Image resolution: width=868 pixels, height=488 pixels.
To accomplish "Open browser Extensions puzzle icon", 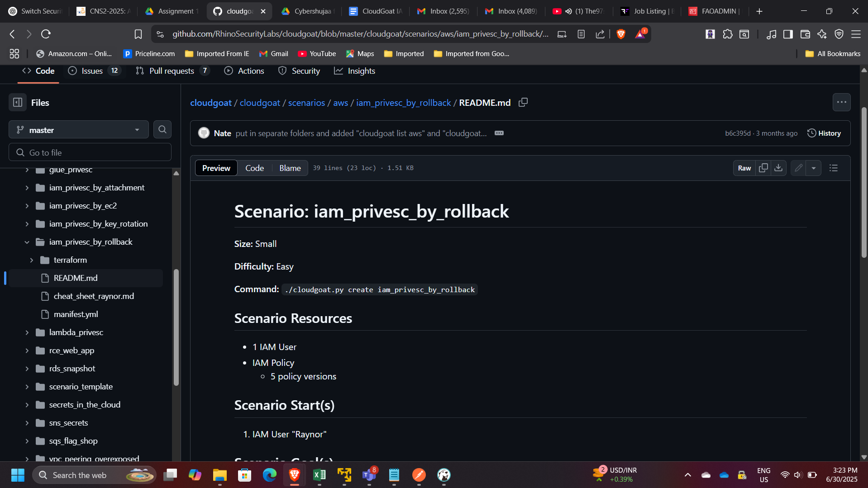I will click(728, 33).
